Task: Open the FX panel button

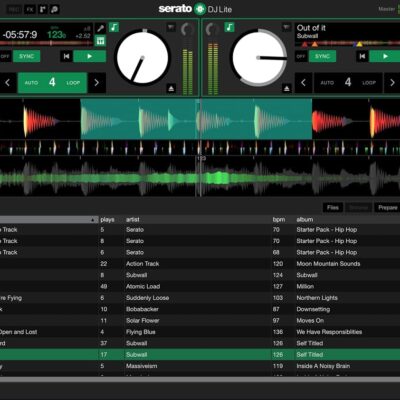Action: tap(30, 9)
